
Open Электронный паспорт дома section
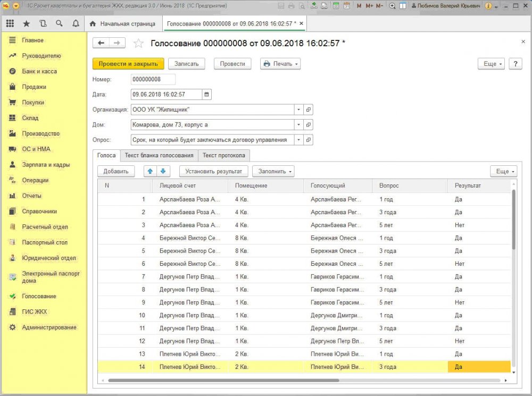[x=51, y=277]
